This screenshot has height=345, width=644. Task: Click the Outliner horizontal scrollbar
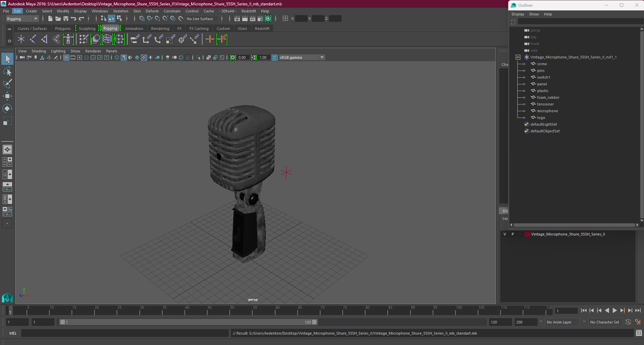point(574,225)
